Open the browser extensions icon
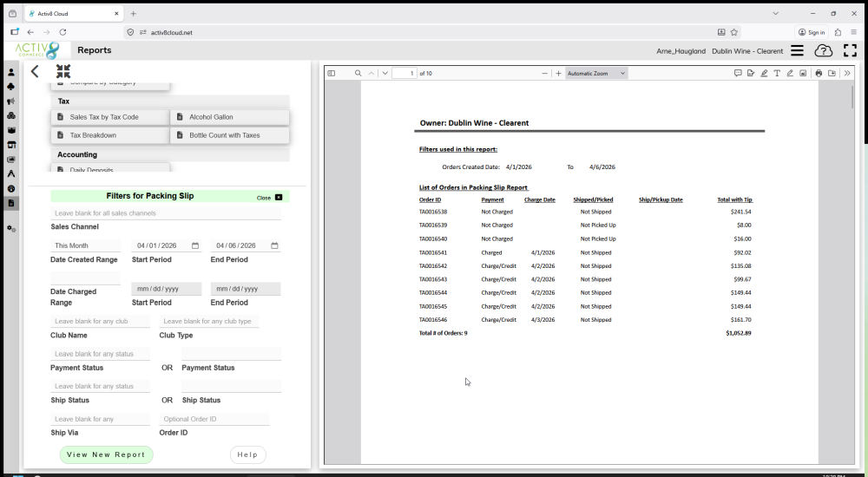Screen dimensions: 868x477 tap(838, 32)
